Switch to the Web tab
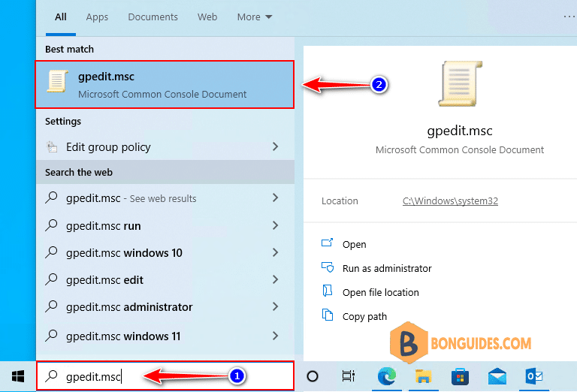 point(207,17)
